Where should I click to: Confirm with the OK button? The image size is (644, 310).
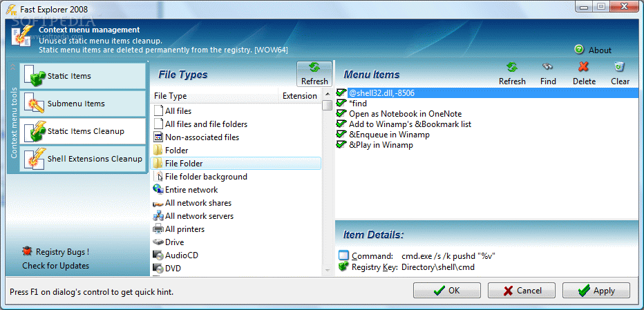point(447,290)
